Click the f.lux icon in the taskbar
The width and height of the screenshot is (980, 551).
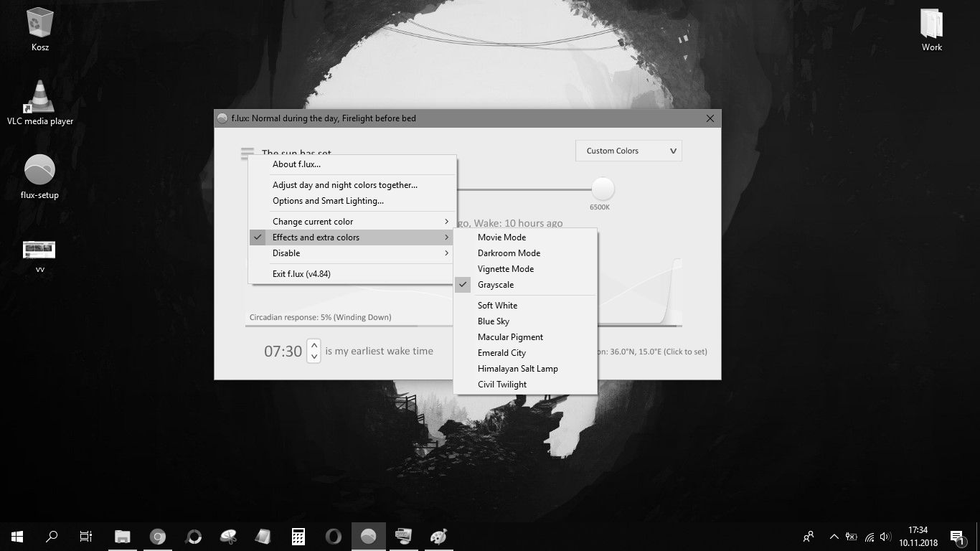pyautogui.click(x=368, y=536)
